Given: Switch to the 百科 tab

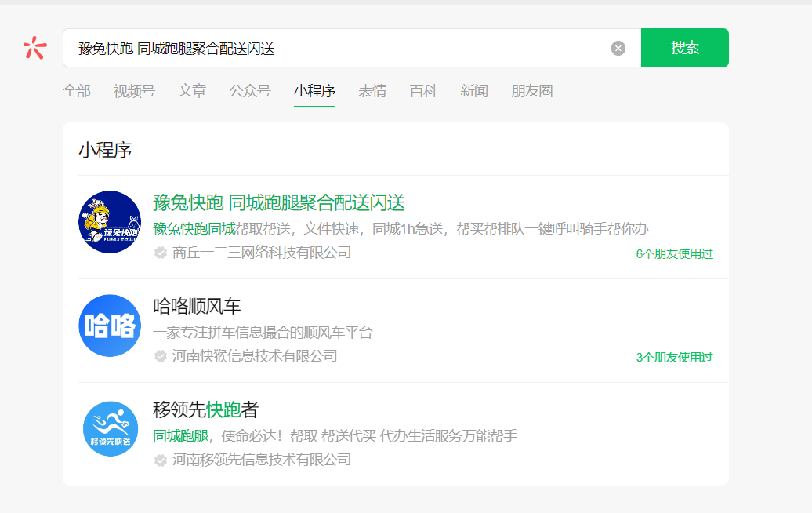Looking at the screenshot, I should 423,91.
